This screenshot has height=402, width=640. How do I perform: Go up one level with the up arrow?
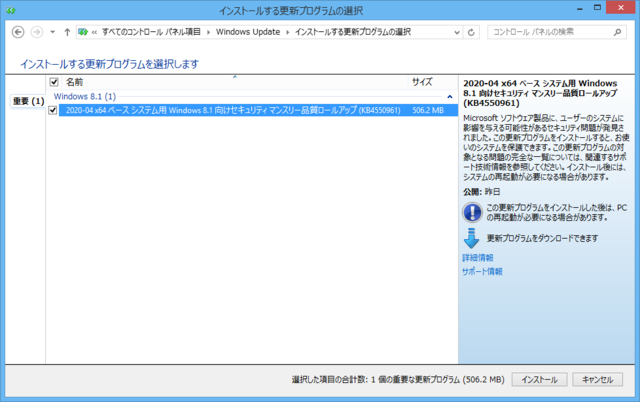67,32
